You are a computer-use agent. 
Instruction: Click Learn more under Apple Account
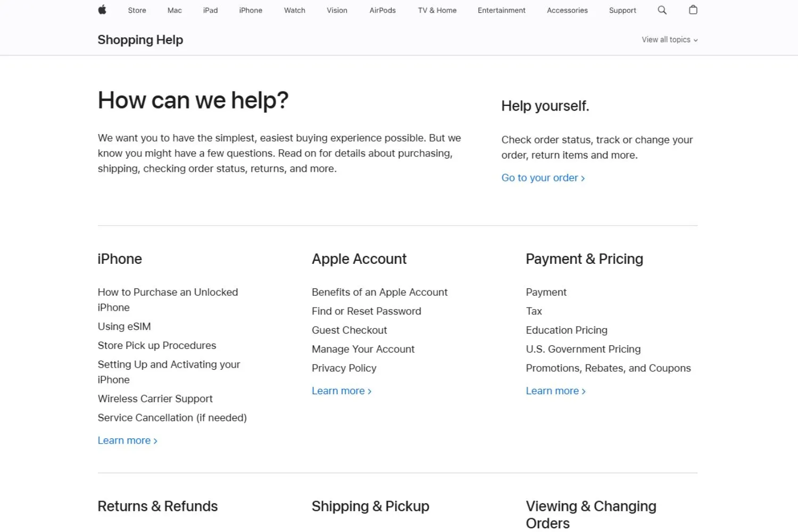click(342, 391)
